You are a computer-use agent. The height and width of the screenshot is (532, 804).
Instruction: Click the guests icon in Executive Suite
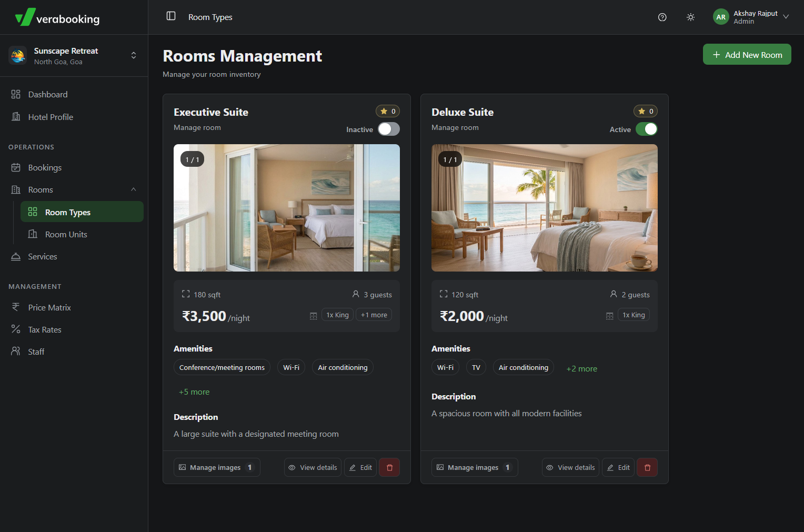(x=356, y=294)
